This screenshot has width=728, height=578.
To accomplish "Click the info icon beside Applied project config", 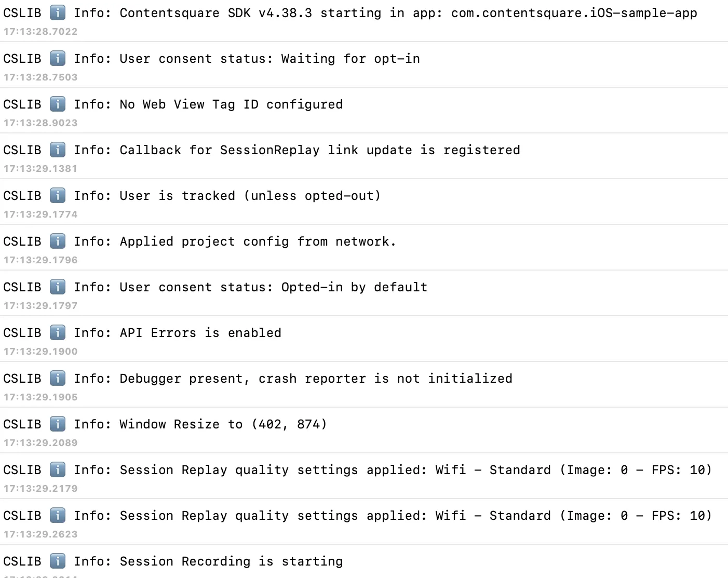I will (58, 241).
